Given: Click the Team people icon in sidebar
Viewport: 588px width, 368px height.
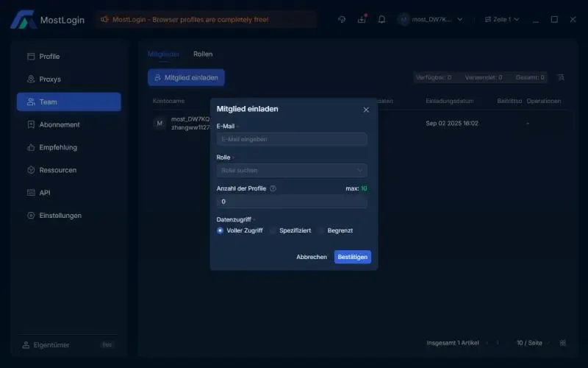Looking at the screenshot, I should [31, 102].
